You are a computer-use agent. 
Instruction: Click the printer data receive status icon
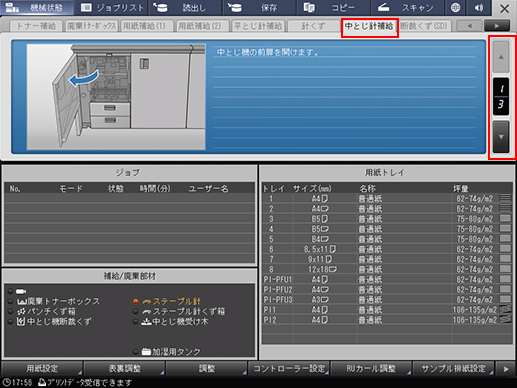coord(42,382)
